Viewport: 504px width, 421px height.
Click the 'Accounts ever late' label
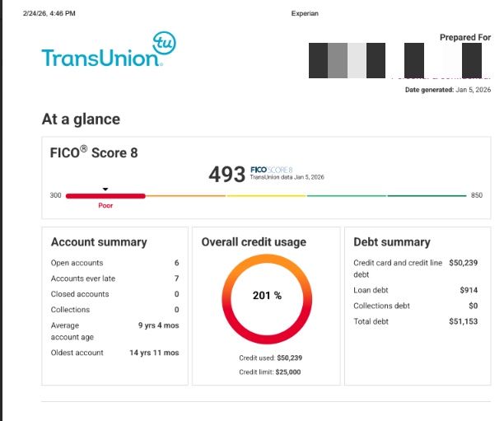click(83, 278)
